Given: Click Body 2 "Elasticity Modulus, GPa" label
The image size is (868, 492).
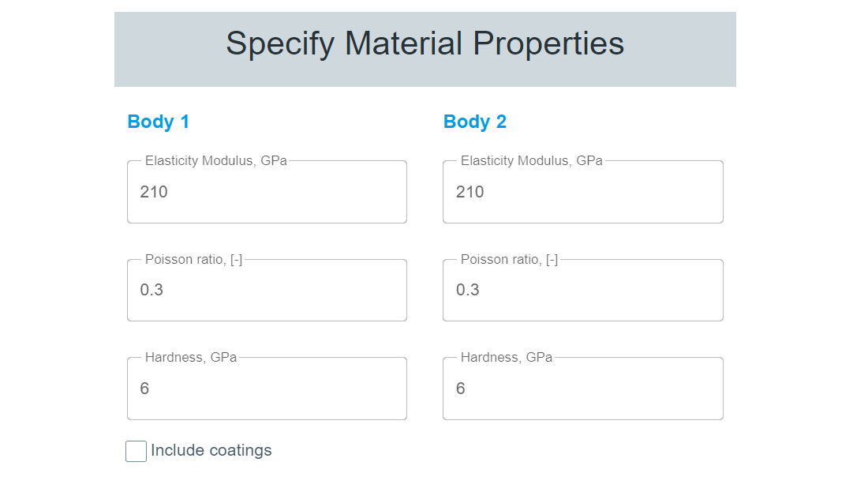Looking at the screenshot, I should (531, 161).
